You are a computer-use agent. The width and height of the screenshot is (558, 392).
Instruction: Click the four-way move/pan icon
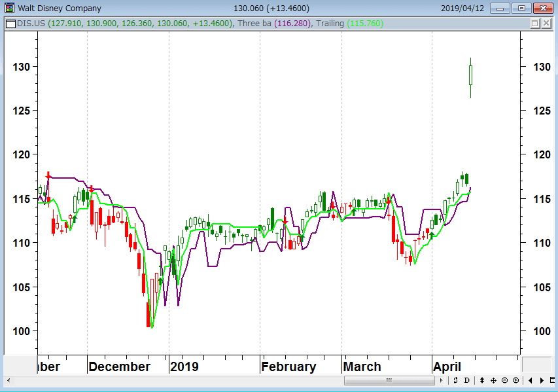(x=493, y=381)
